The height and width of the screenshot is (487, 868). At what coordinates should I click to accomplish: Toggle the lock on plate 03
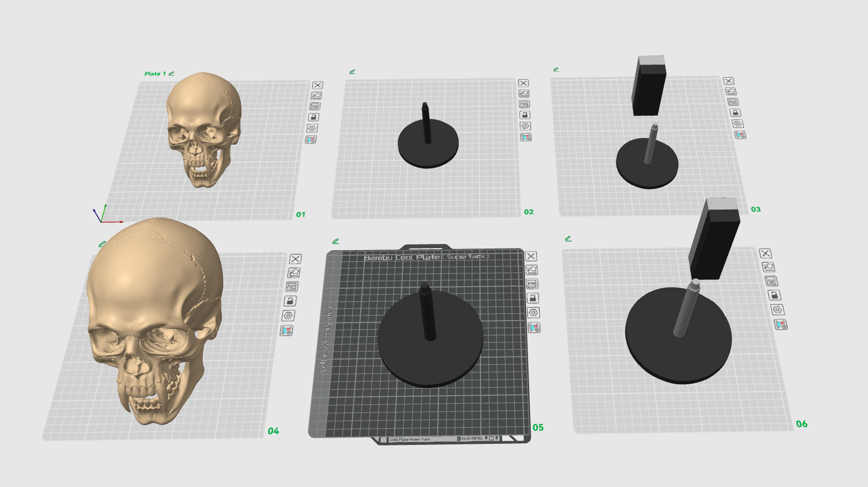click(735, 113)
